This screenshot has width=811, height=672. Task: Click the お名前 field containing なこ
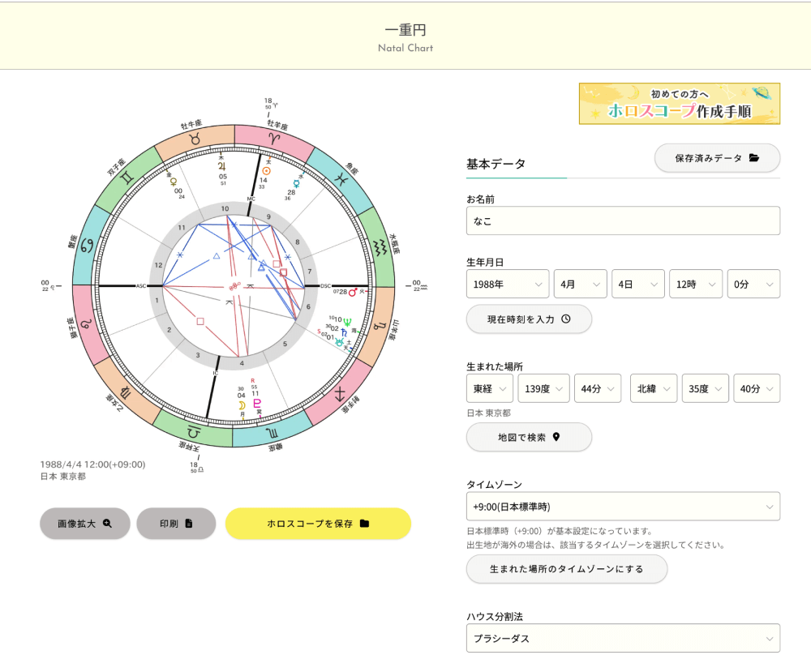[x=623, y=220]
